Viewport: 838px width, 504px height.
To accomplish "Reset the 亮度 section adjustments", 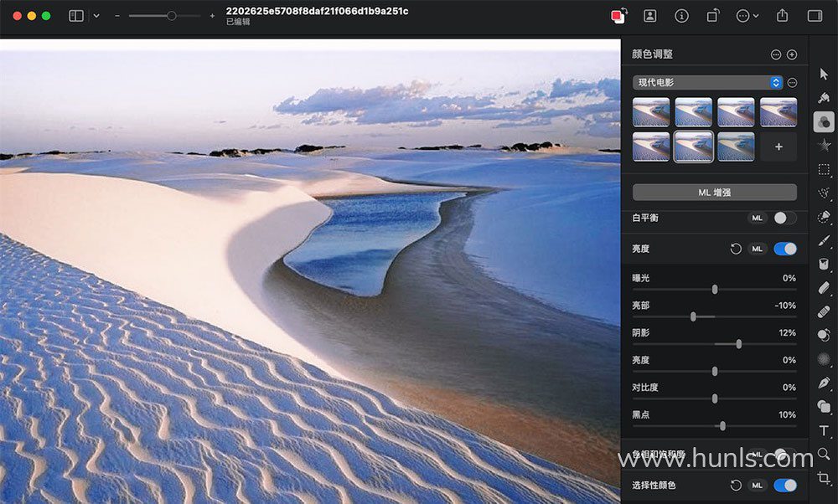I will click(736, 249).
